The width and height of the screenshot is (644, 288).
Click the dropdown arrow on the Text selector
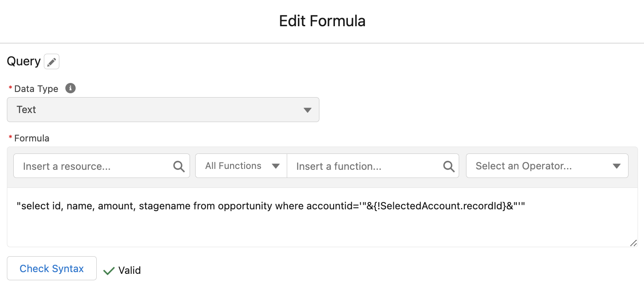coord(307,110)
